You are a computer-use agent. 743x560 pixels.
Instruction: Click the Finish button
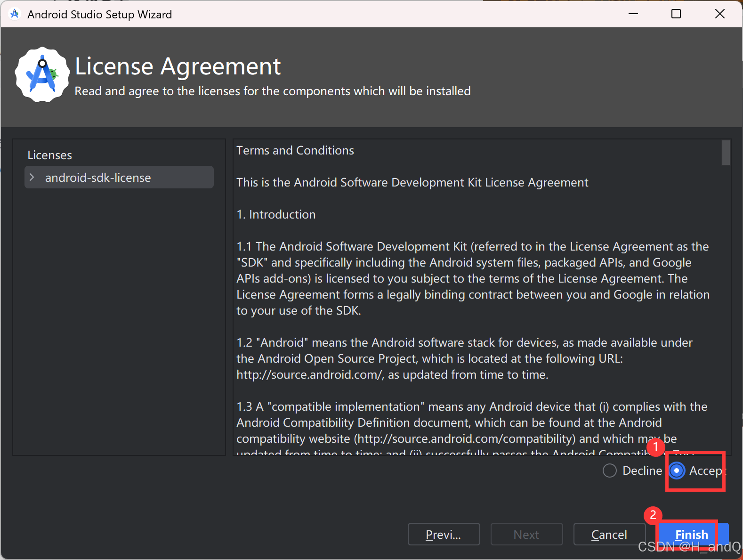[693, 534]
